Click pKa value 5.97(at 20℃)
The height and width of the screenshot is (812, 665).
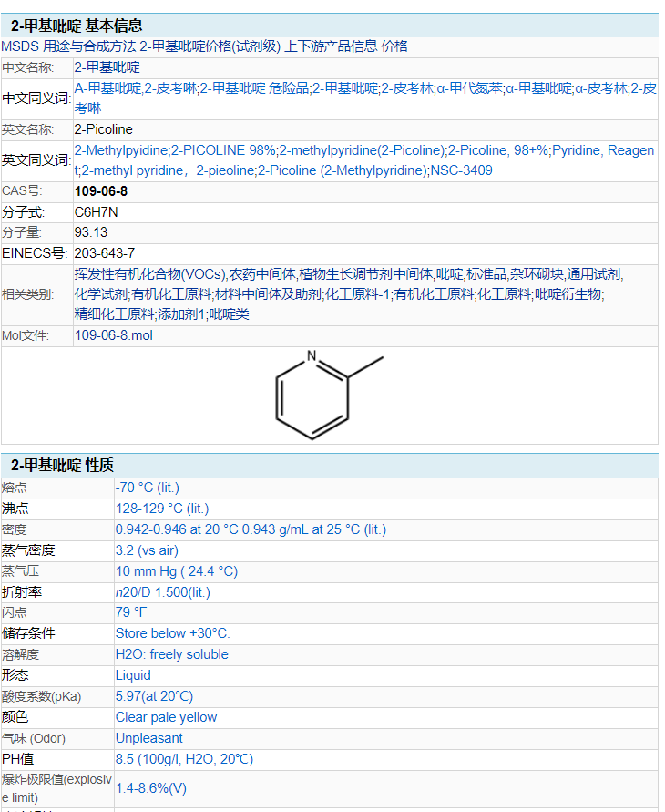point(154,696)
